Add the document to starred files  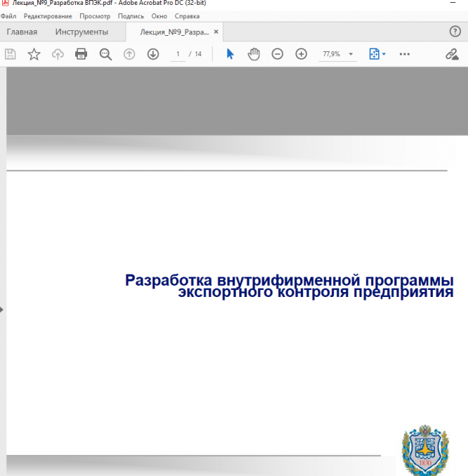click(x=34, y=54)
